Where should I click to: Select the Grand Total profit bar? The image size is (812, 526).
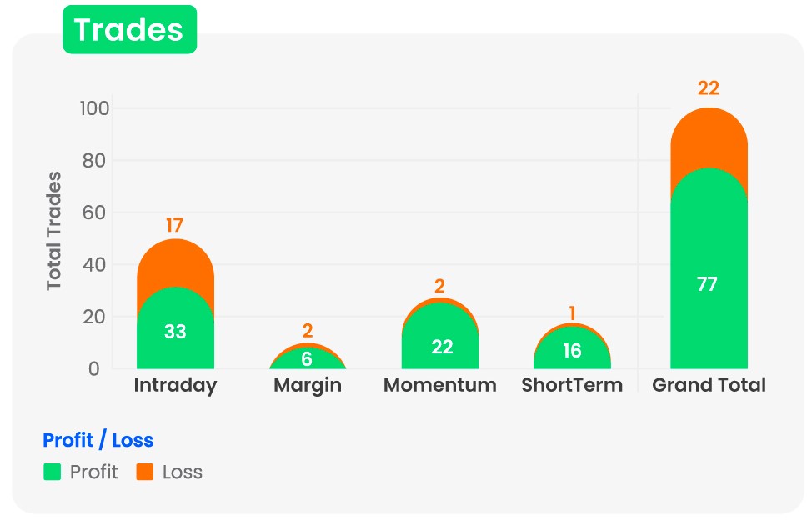(709, 283)
